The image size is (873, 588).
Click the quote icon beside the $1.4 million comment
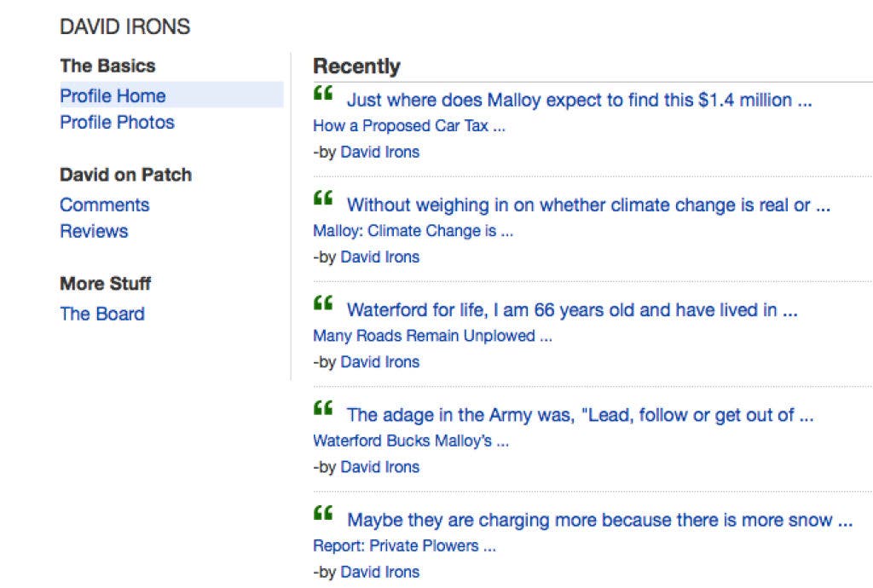click(x=322, y=94)
